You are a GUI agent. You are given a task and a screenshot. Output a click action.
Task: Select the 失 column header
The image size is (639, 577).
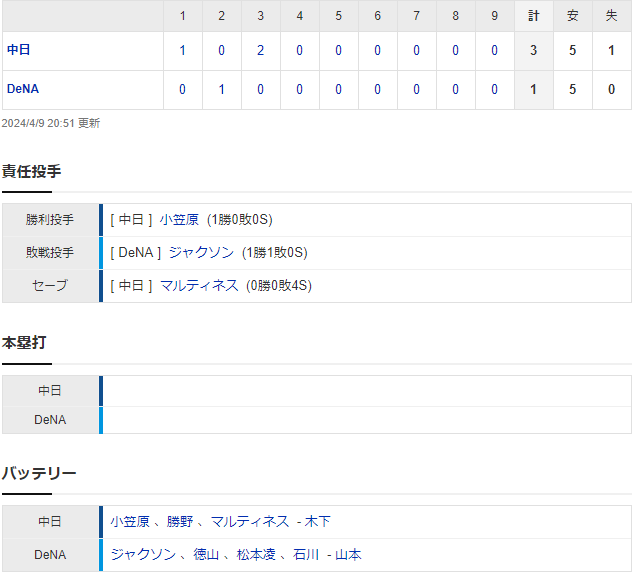pyautogui.click(x=612, y=16)
